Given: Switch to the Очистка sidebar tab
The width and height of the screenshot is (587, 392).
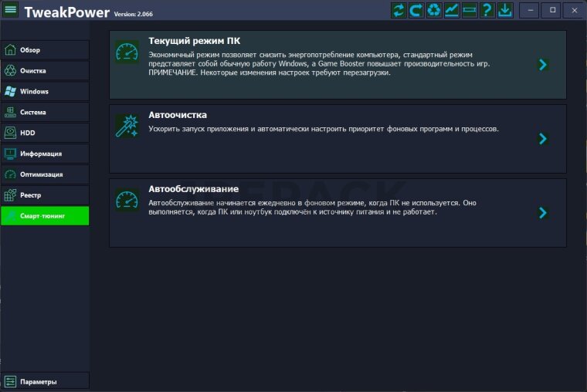Looking at the screenshot, I should pyautogui.click(x=45, y=71).
